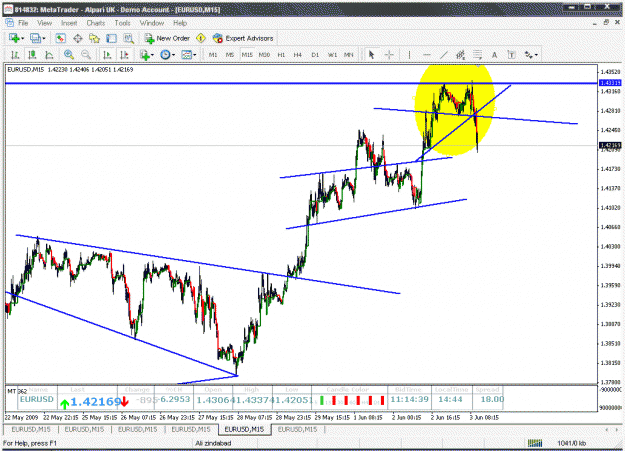
Task: Click the 1.42169 last price value
Action: click(x=96, y=402)
